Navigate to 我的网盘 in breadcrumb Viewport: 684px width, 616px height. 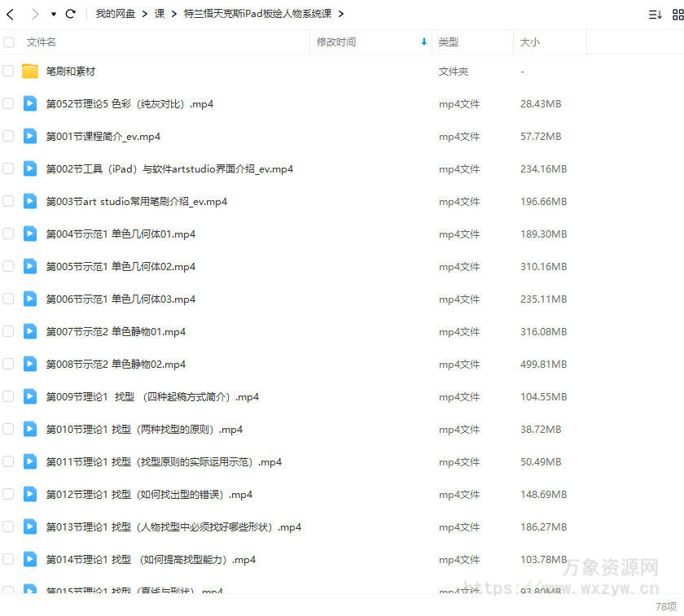[110, 13]
